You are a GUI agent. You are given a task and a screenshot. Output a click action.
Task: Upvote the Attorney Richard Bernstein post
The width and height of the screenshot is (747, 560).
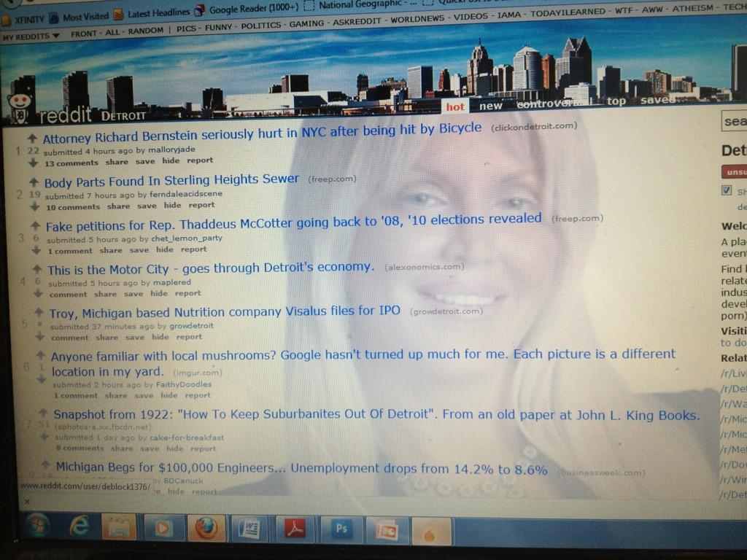pos(32,139)
